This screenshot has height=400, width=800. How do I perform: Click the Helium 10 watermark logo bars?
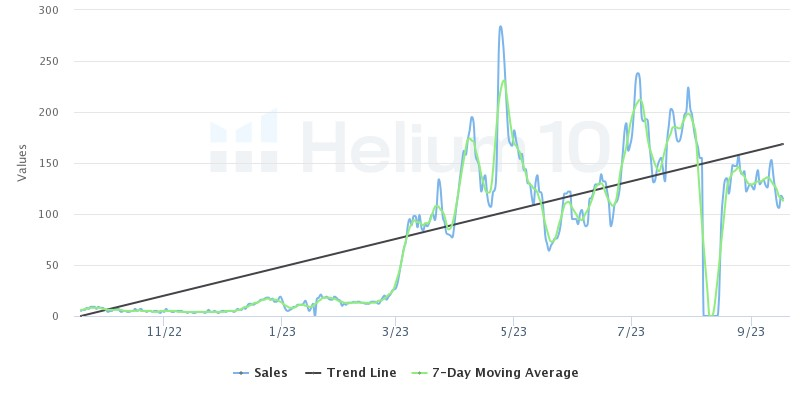point(243,141)
